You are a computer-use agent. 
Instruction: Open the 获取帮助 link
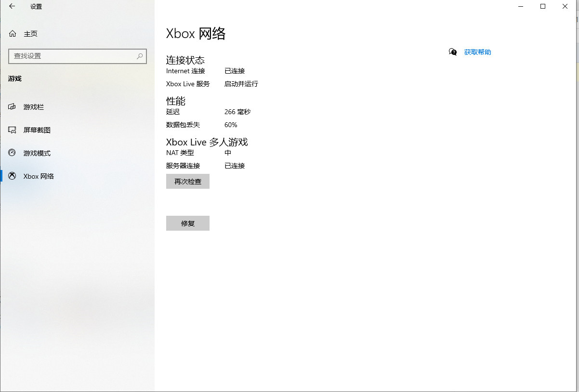pos(477,52)
